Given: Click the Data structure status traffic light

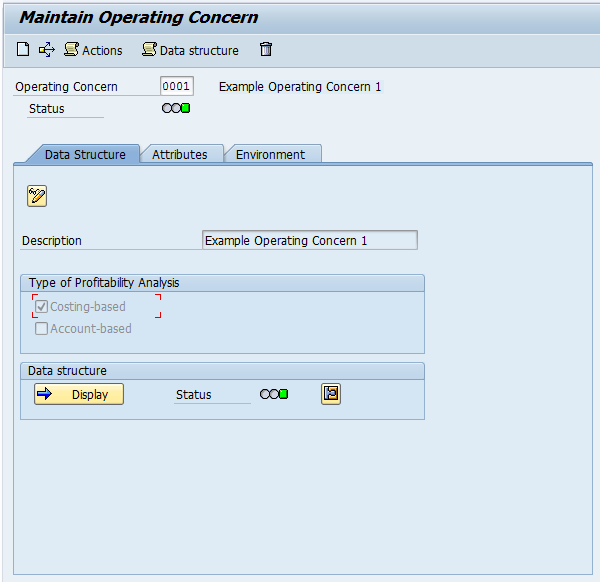Looking at the screenshot, I should [x=274, y=394].
